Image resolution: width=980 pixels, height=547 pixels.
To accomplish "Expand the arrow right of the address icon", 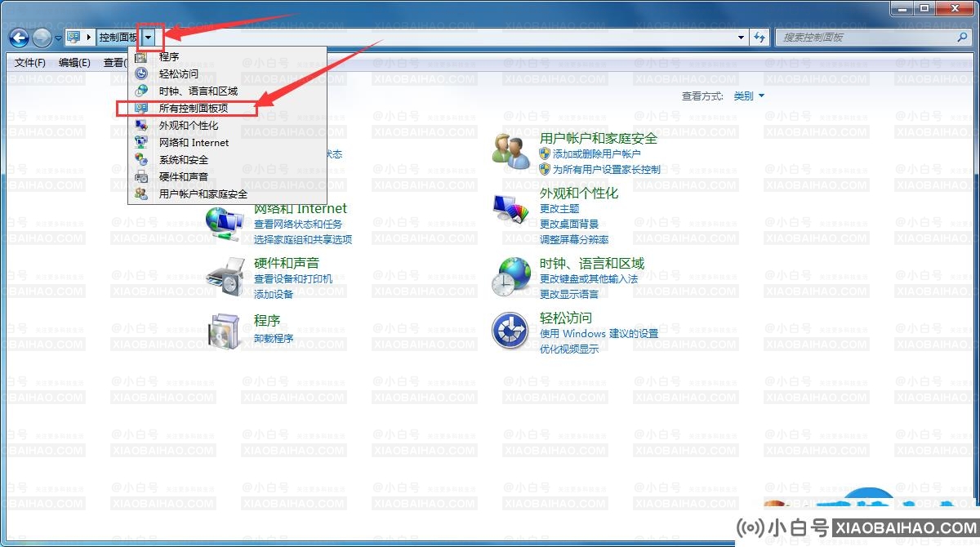I will pos(89,38).
